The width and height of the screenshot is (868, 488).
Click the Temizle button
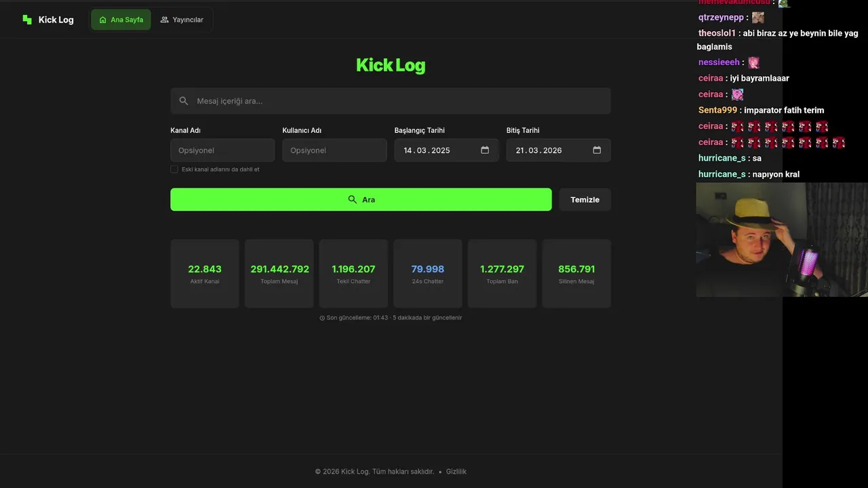[x=585, y=200]
